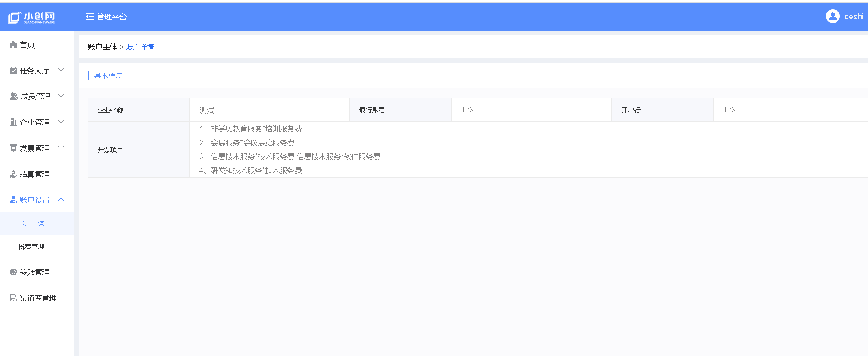The width and height of the screenshot is (868, 356).
Task: Open the 账户主体 submenu item
Action: tap(31, 223)
